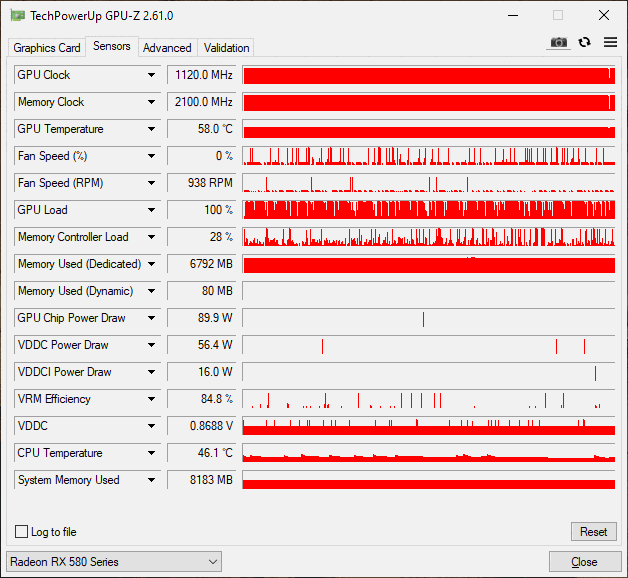
Task: Open the GPU Clock sensor dropdown
Action: coord(151,75)
